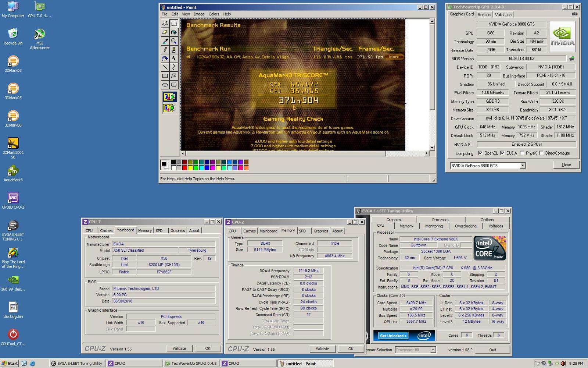Image resolution: width=588 pixels, height=368 pixels.
Task: Select transparent selection mode option in Paint
Action: point(169,108)
